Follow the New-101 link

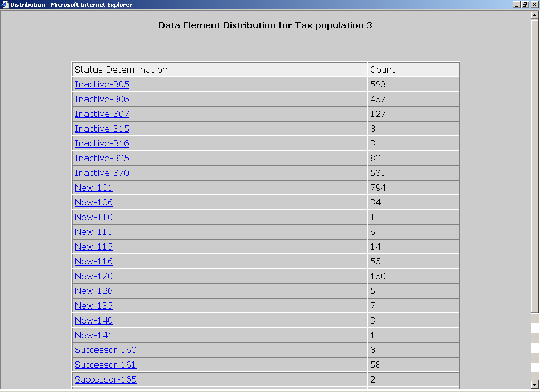(94, 188)
